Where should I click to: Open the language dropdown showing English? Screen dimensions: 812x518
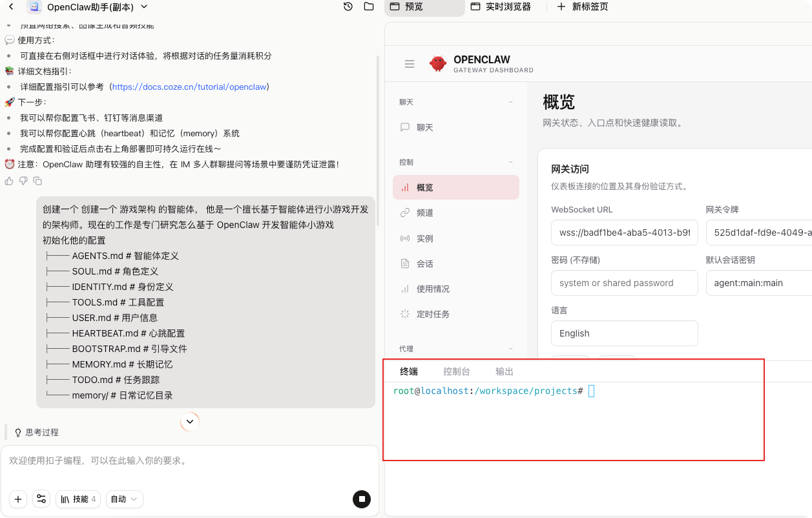[x=624, y=333]
